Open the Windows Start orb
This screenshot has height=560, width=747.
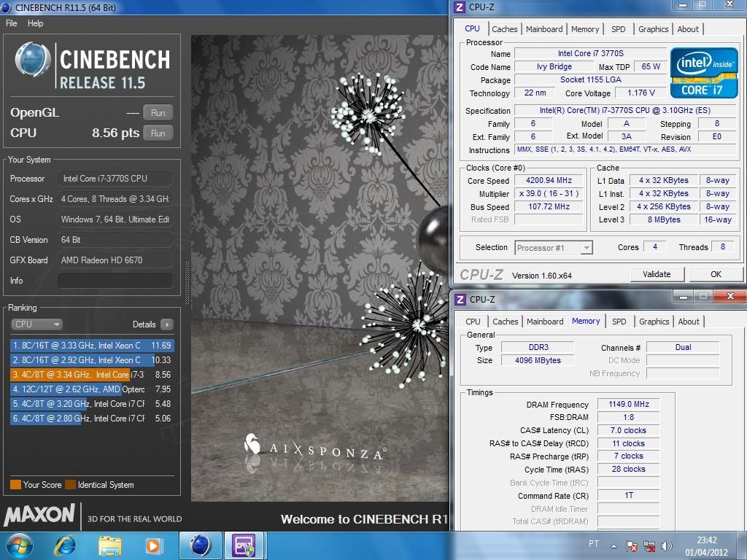coord(18,545)
